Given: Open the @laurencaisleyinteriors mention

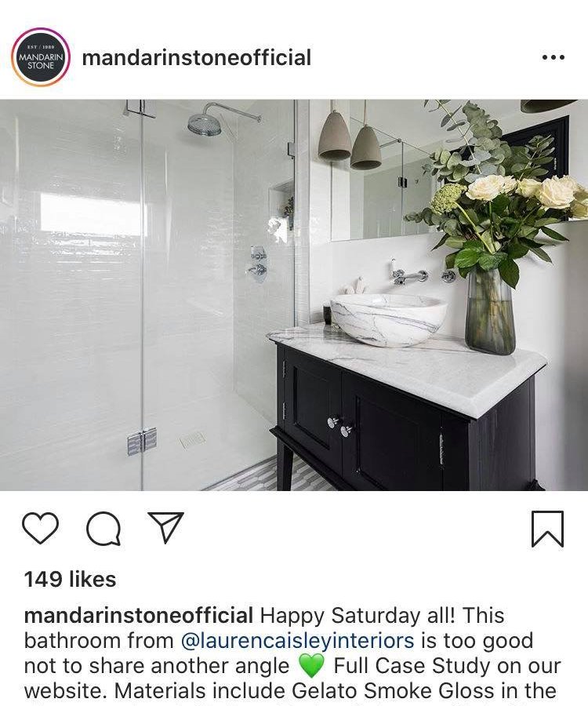Looking at the screenshot, I should pyautogui.click(x=297, y=641).
